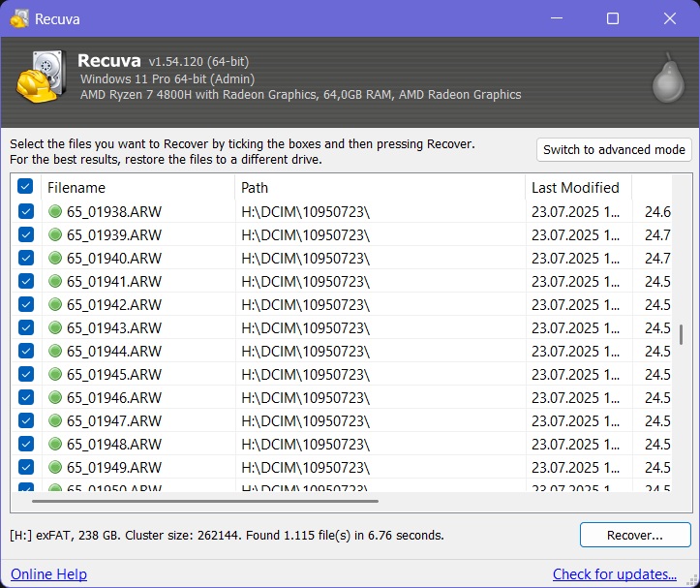This screenshot has height=588, width=700.
Task: Select filename 65_01942.ARW
Action: coord(114,304)
